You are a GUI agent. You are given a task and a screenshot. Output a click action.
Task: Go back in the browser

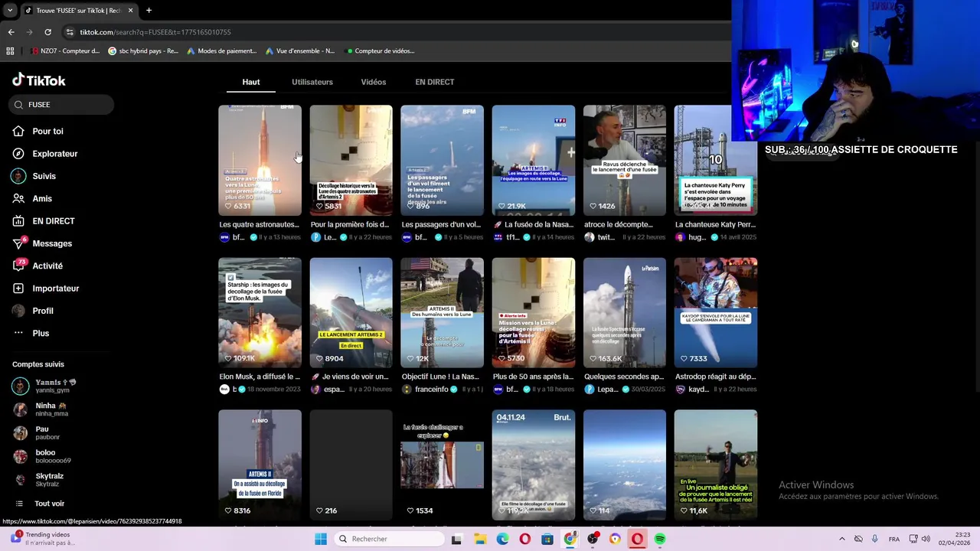11,32
